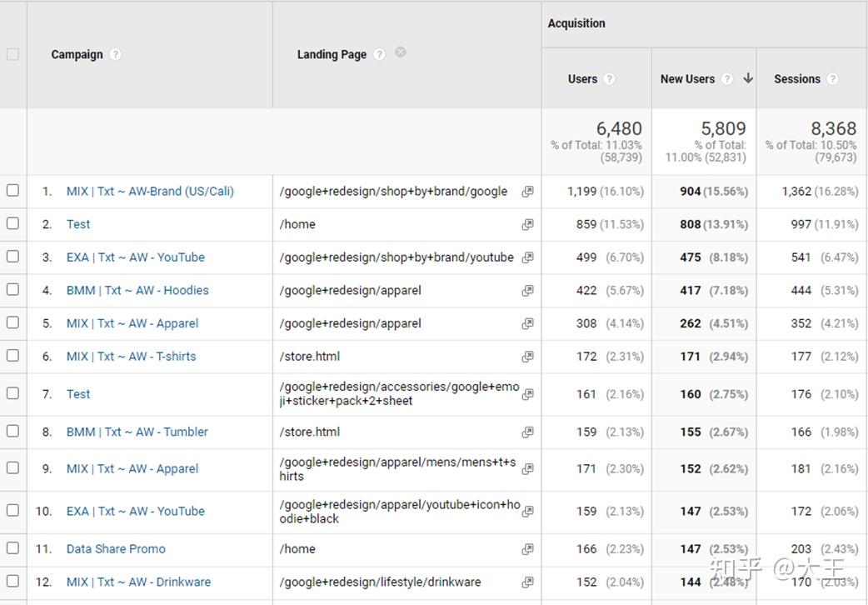Viewport: 868px width, 605px height.
Task: Check the checkbox for MIX AW-Brand row
Action: pos(12,190)
